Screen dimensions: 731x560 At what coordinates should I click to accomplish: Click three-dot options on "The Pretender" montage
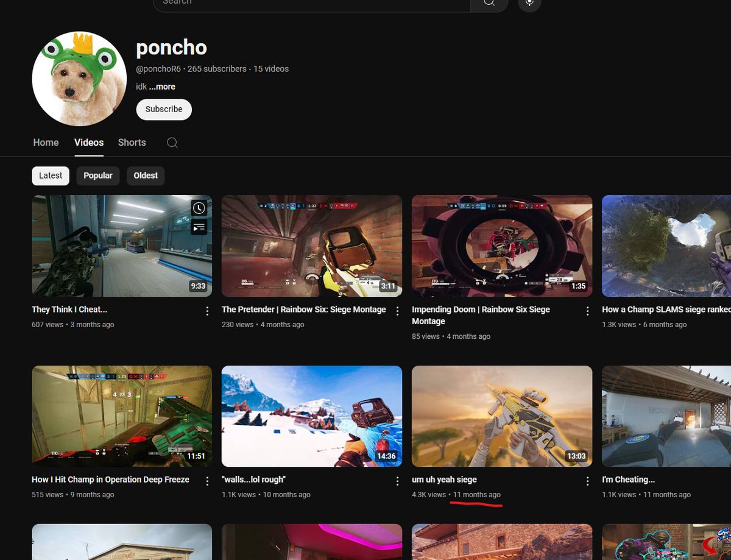pos(397,311)
